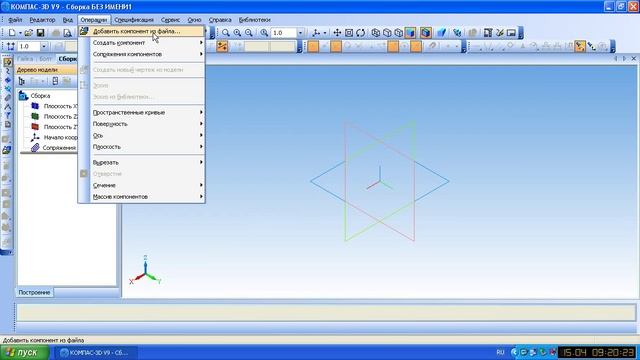Toggle the shaded with edges display button
The width and height of the screenshot is (640, 360).
(426, 33)
